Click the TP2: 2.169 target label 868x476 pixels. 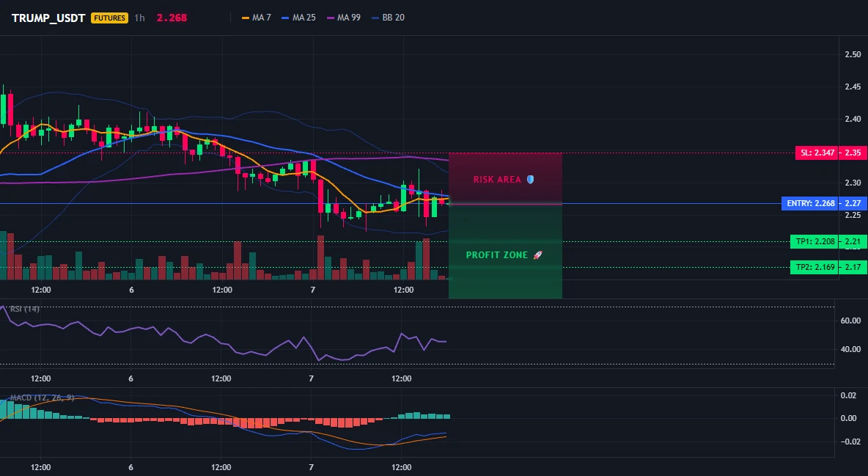click(814, 267)
